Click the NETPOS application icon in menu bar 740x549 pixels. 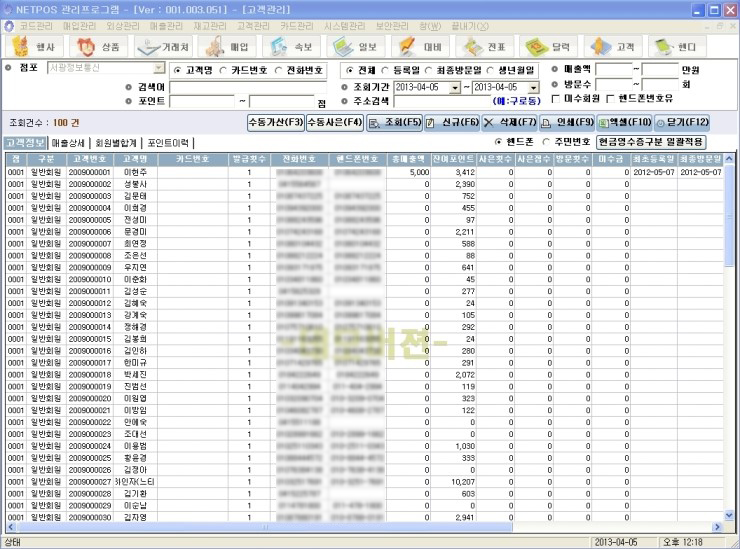(8, 26)
